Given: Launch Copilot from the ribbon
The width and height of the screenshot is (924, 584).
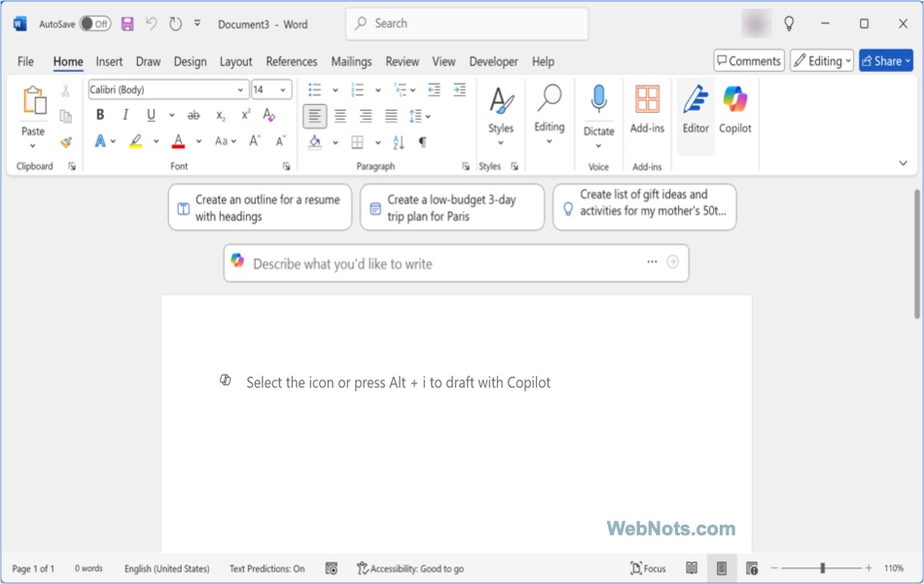Looking at the screenshot, I should pos(735,110).
